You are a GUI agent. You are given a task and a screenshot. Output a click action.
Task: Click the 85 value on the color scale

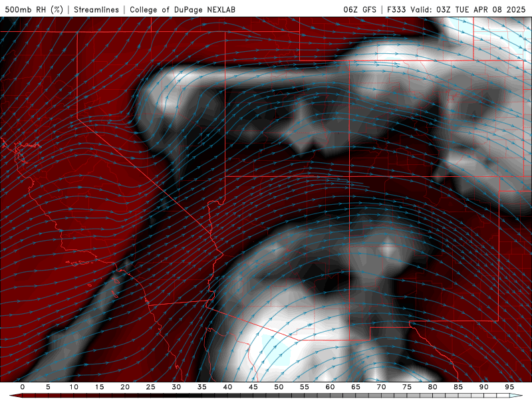pos(458,387)
